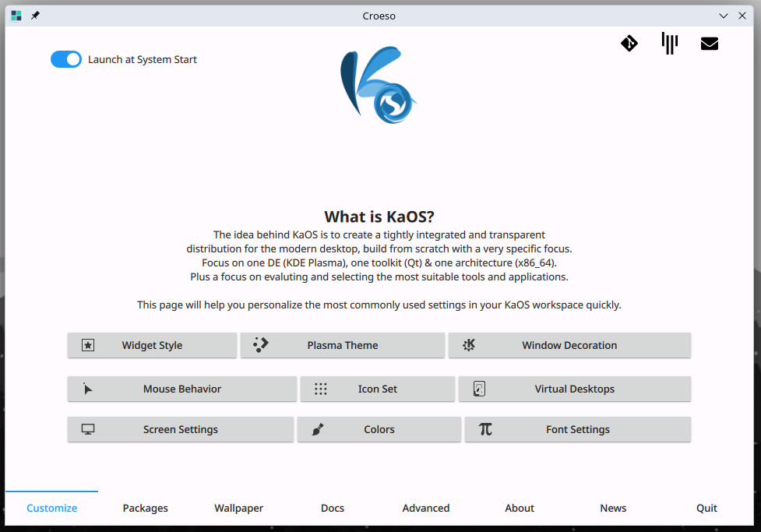Toggle the pin window icon in title bar
The width and height of the screenshot is (761, 532).
pyautogui.click(x=35, y=16)
